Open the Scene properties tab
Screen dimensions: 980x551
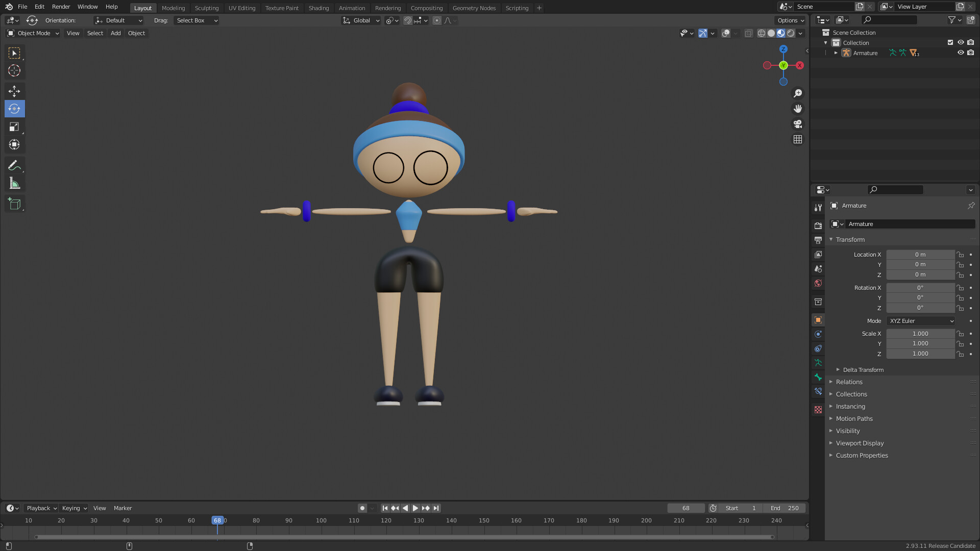coord(818,268)
